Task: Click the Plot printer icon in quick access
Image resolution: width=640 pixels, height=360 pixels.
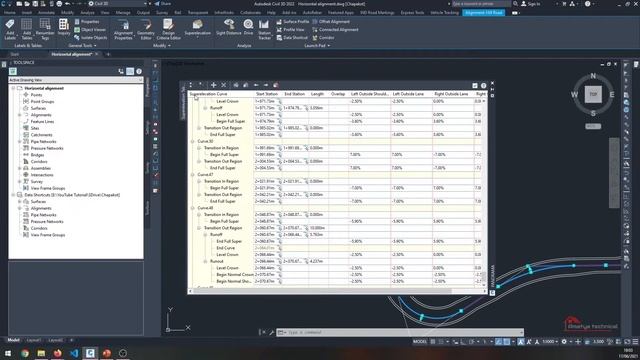Action: [x=59, y=4]
